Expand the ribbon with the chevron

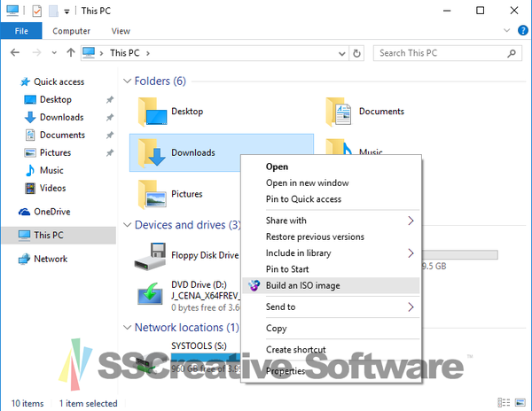coord(507,30)
